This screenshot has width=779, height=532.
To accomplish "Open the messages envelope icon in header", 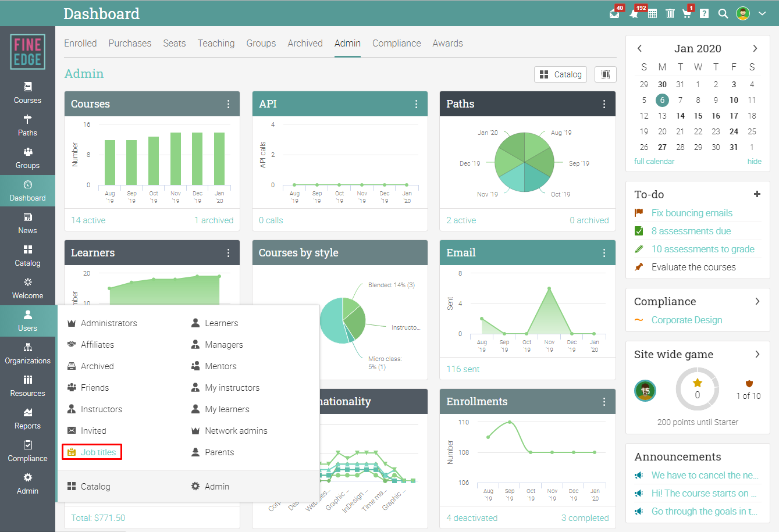I will pos(614,13).
